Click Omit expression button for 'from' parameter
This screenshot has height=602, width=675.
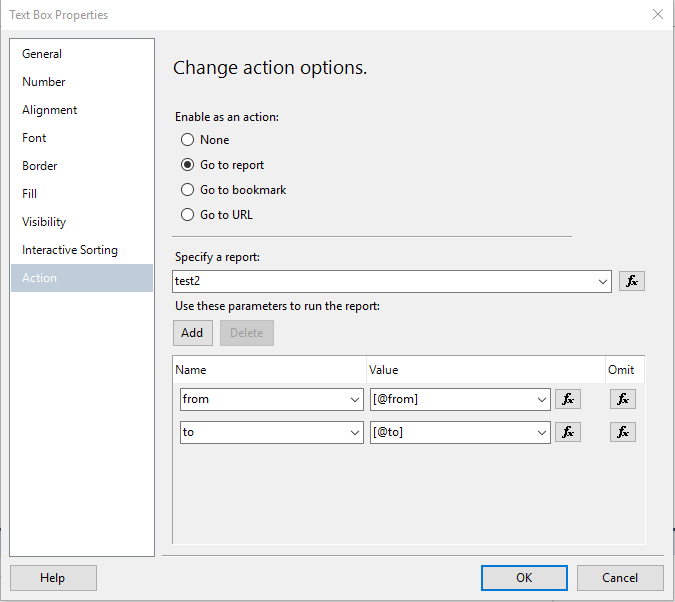pos(622,399)
